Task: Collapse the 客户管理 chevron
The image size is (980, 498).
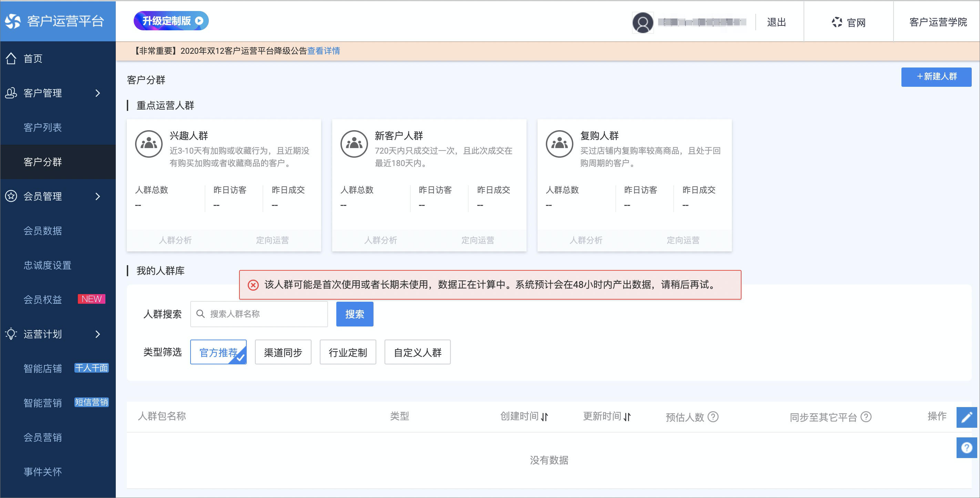Action: pyautogui.click(x=98, y=93)
